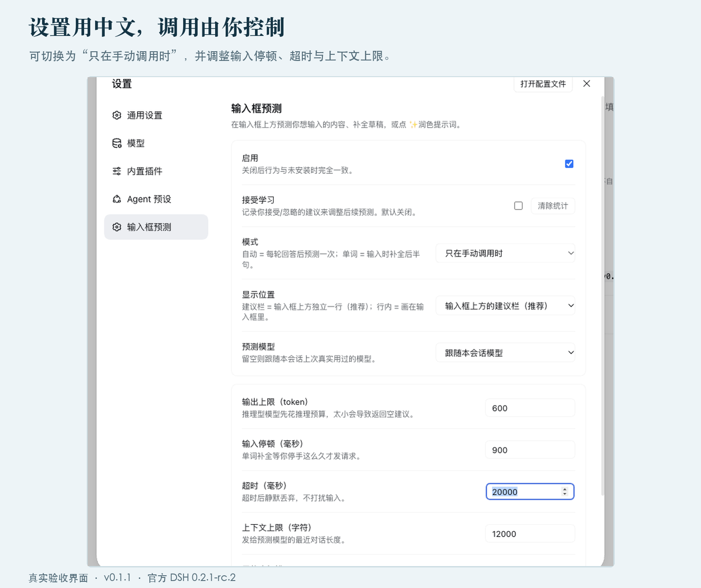The height and width of the screenshot is (588, 701).
Task: Go to Agent 预设 section
Action: pos(156,199)
